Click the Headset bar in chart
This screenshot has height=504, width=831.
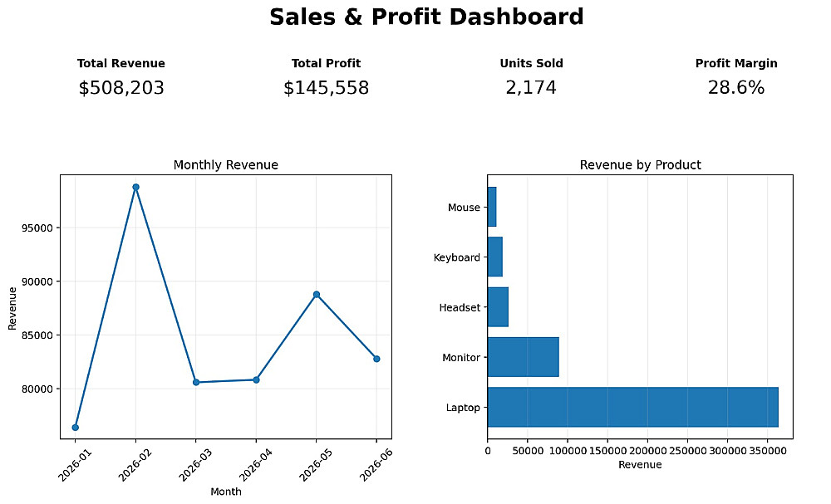498,307
